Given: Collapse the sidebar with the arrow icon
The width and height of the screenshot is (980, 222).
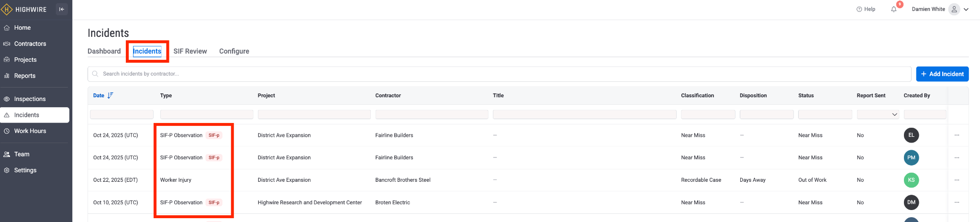Looking at the screenshot, I should [62, 9].
